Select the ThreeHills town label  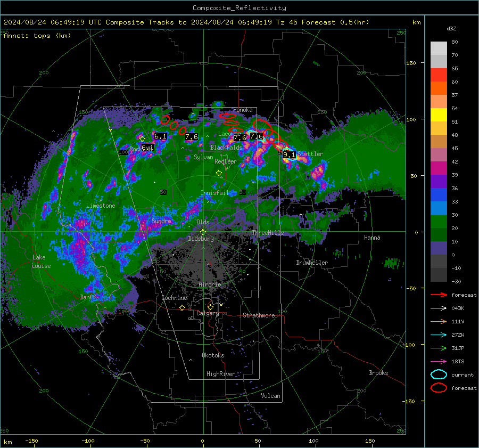[x=268, y=233]
